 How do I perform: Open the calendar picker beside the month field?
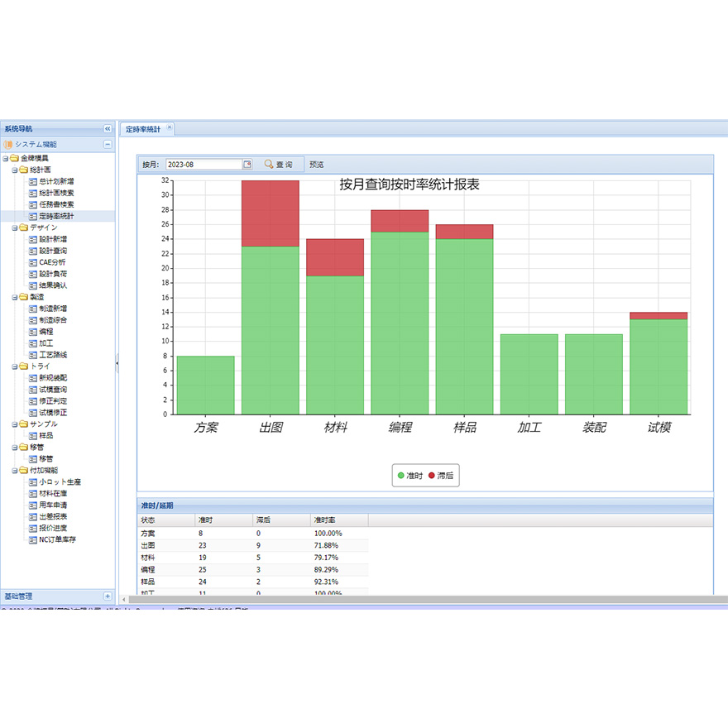click(x=247, y=165)
